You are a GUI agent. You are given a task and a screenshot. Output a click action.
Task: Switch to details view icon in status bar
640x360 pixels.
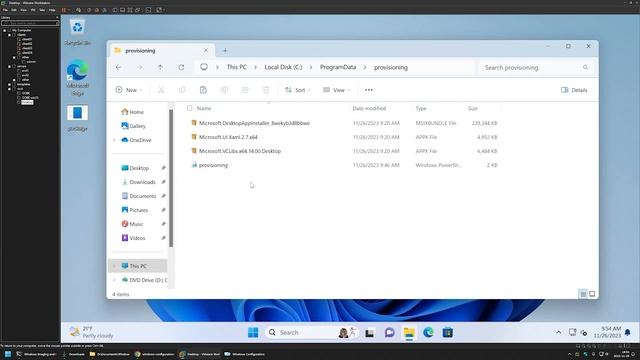[583, 294]
